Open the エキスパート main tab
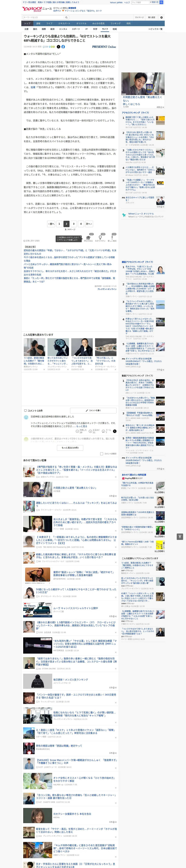Viewport: 186px width, 868px height. 64,23
